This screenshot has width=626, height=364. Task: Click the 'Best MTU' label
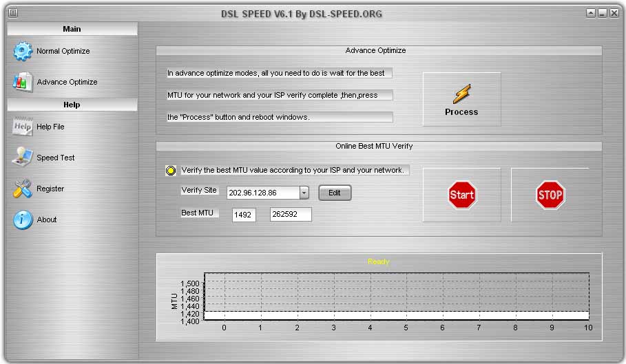click(x=197, y=213)
